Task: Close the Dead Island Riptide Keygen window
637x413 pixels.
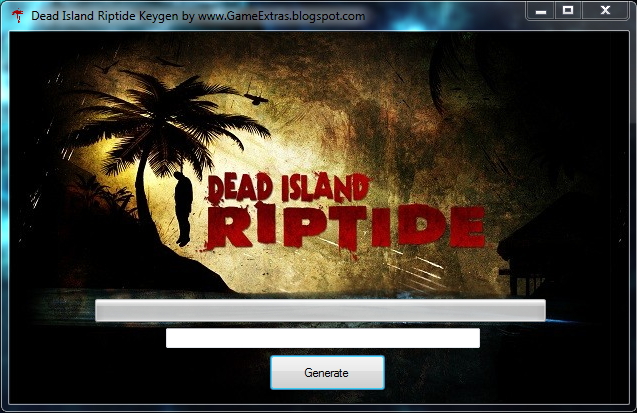Action: [605, 11]
